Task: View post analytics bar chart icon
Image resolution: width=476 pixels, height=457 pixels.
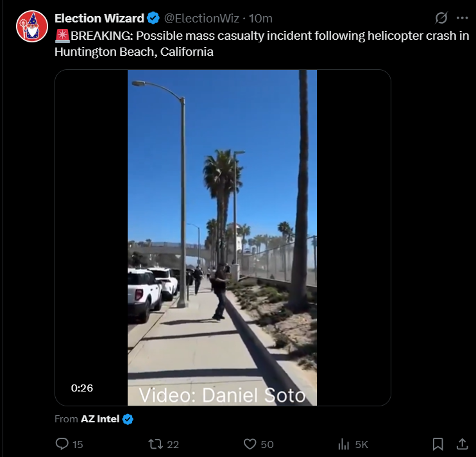Action: coord(344,444)
